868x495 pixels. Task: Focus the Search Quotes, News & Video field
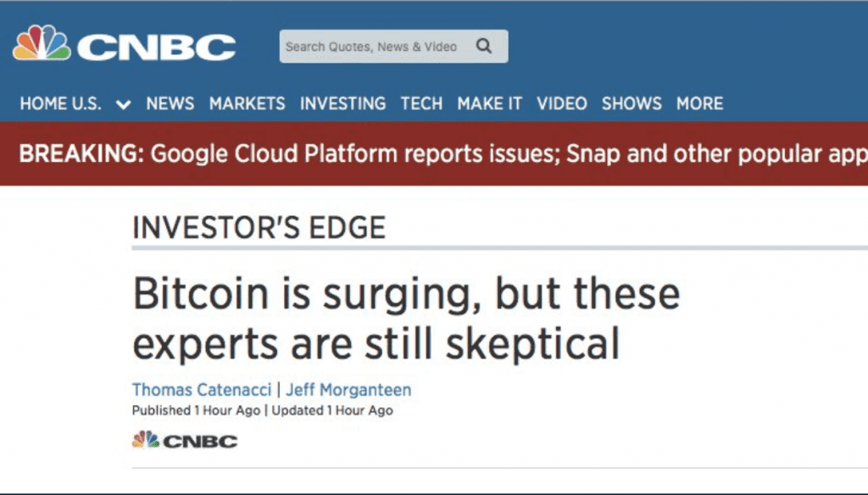393,46
